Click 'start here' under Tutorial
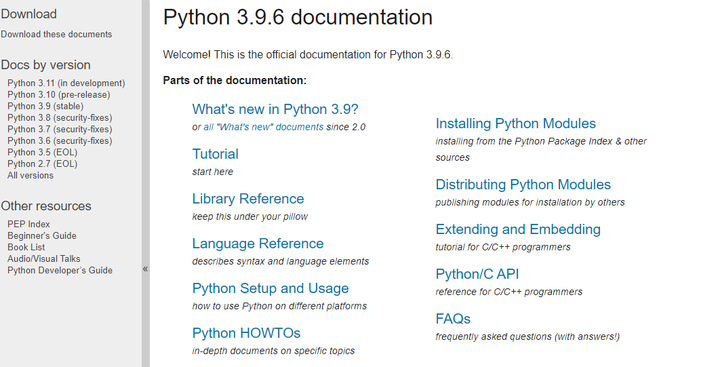Image resolution: width=720 pixels, height=367 pixels. click(213, 172)
